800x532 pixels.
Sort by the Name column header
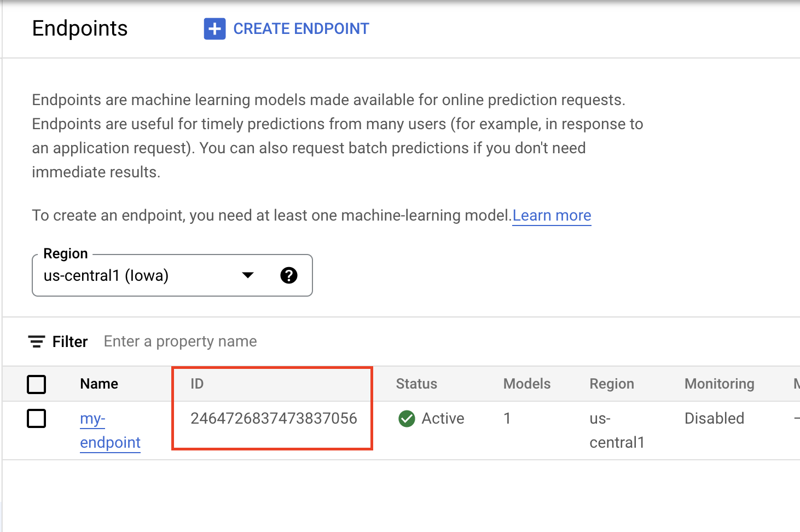98,384
